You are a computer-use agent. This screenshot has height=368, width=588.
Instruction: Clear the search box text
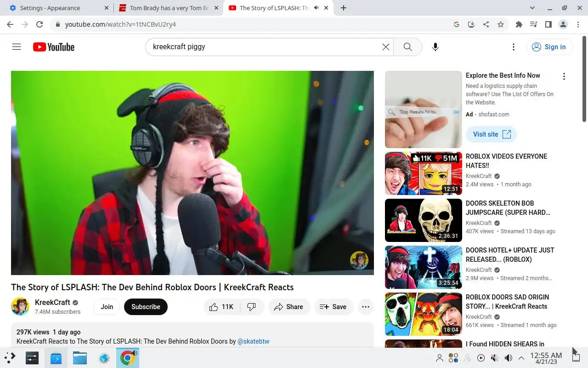click(386, 47)
